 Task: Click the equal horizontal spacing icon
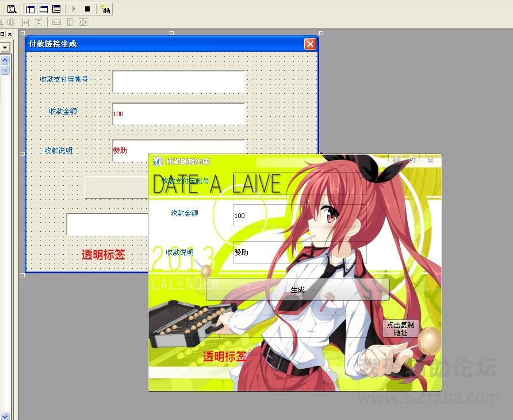tap(25, 22)
